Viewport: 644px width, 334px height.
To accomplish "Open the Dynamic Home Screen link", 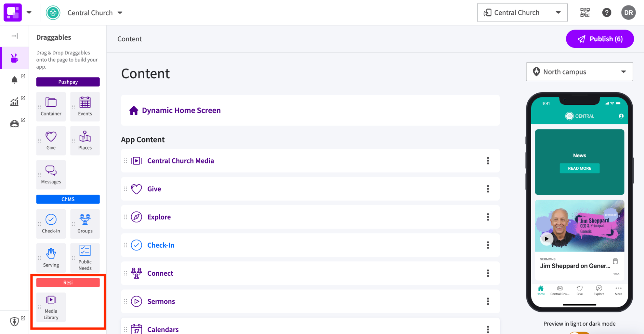I will click(181, 110).
